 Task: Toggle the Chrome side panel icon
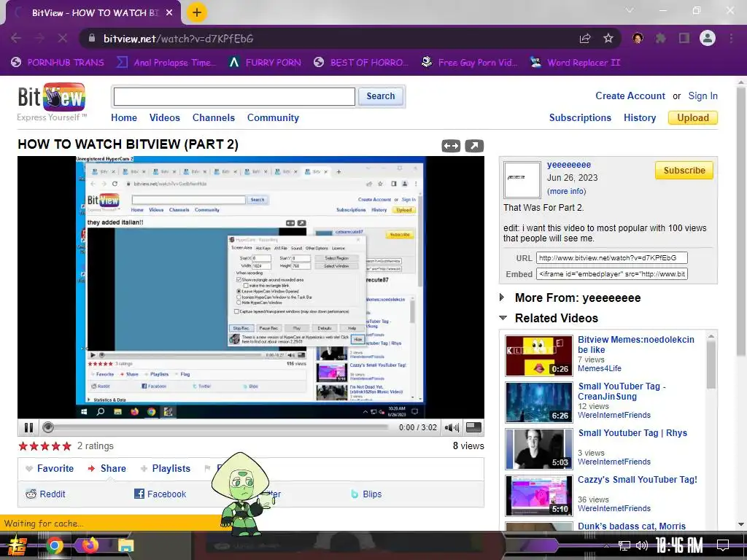[684, 38]
